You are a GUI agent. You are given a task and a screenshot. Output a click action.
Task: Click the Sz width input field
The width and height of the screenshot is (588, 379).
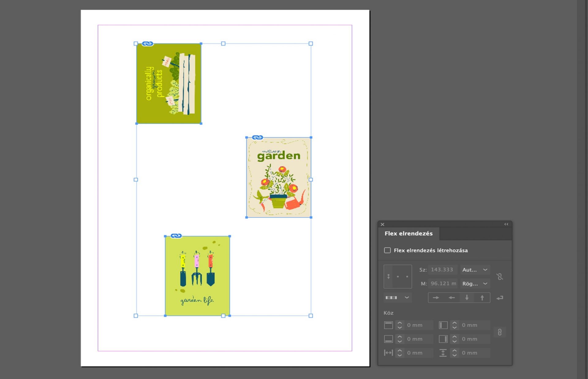(x=442, y=270)
